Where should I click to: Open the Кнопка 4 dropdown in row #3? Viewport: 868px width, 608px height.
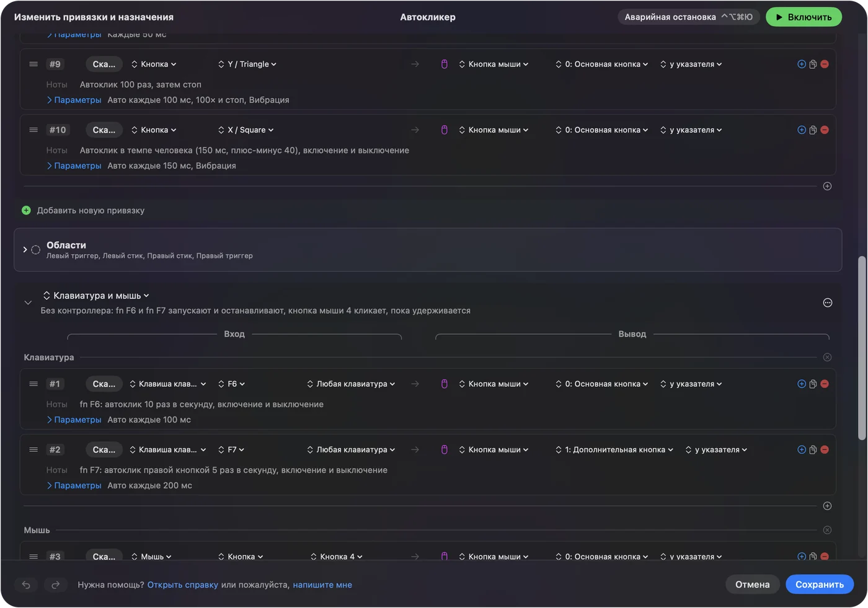337,557
